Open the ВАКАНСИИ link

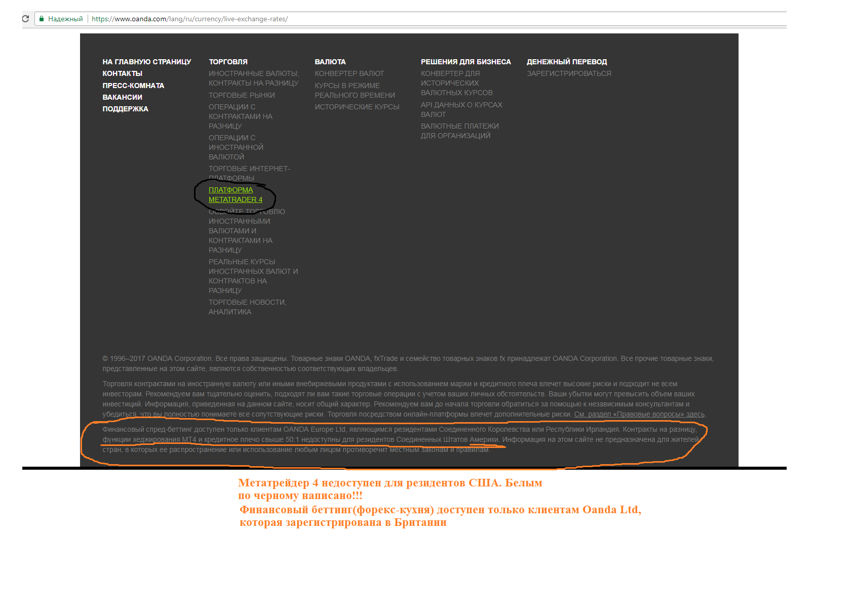tap(123, 97)
